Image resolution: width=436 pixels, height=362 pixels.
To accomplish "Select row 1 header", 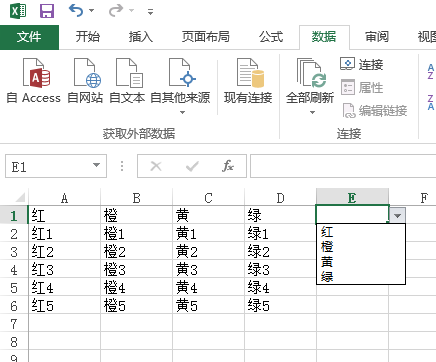I will (x=14, y=216).
